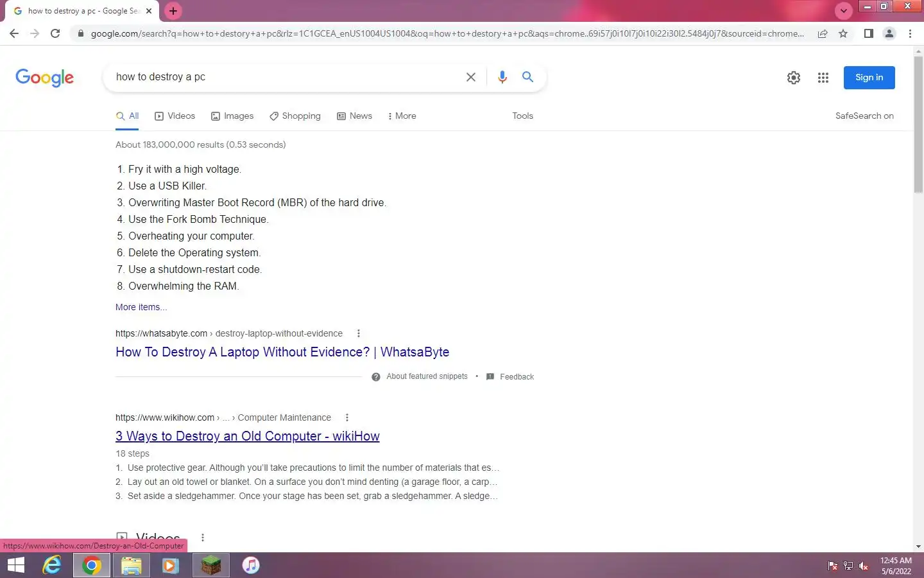Click 'Overwhelming the RAM' text

tap(184, 286)
